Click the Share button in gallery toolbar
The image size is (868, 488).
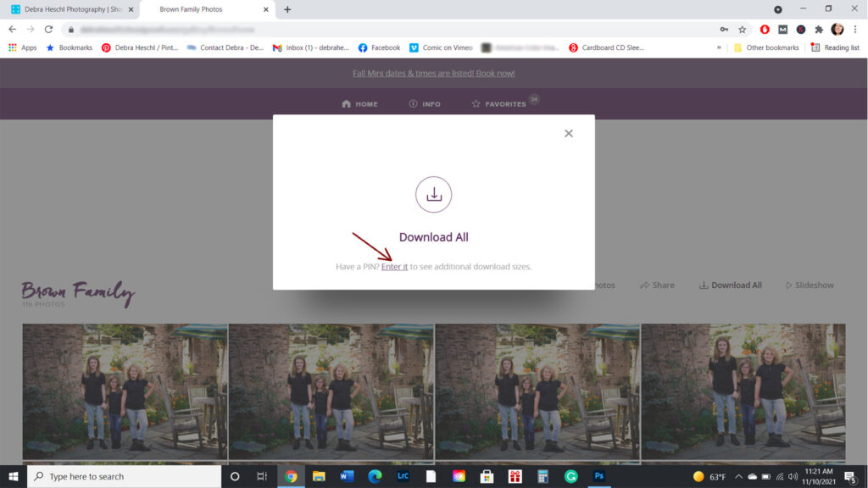(657, 285)
